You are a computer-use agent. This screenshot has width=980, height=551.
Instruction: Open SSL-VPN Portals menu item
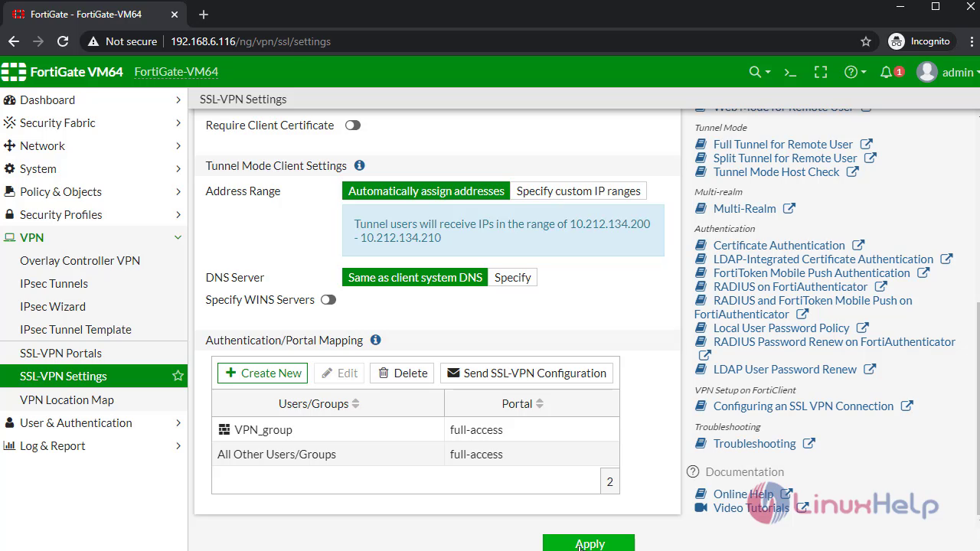coord(60,353)
